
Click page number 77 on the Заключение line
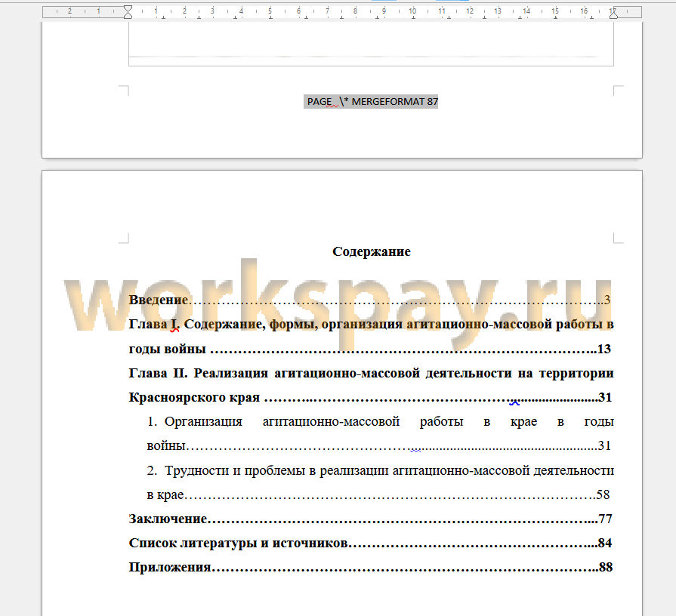(605, 519)
